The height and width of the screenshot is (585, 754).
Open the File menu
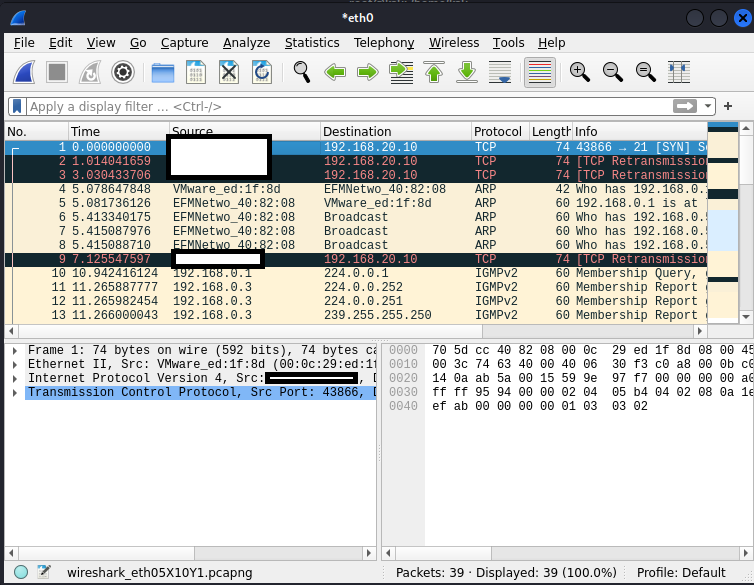[x=24, y=43]
